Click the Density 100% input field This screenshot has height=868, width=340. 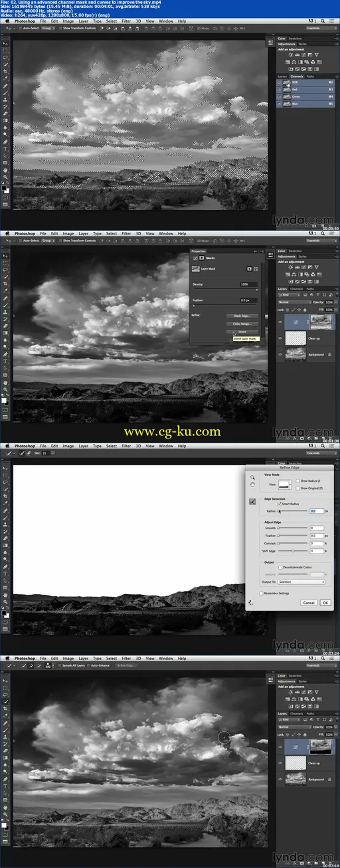point(249,284)
